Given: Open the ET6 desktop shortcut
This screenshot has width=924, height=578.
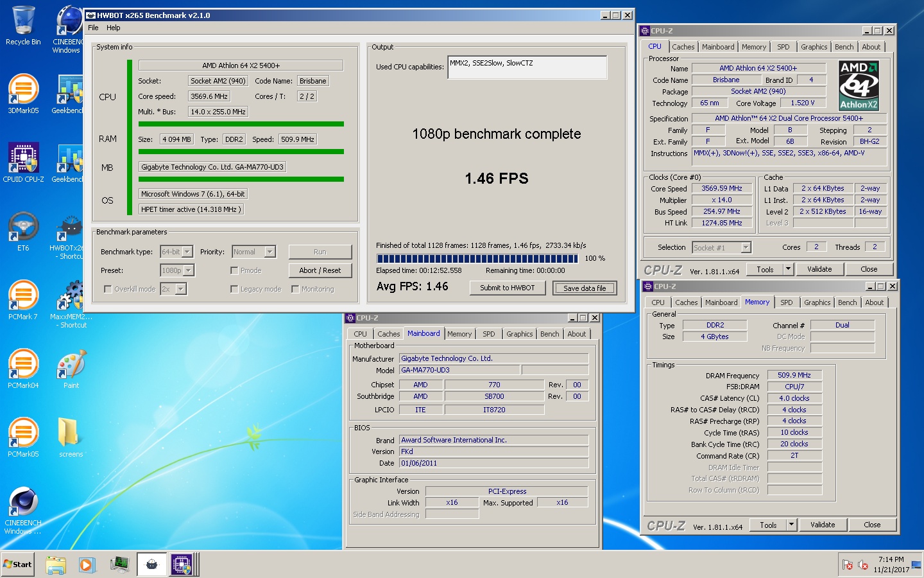Looking at the screenshot, I should [23, 231].
